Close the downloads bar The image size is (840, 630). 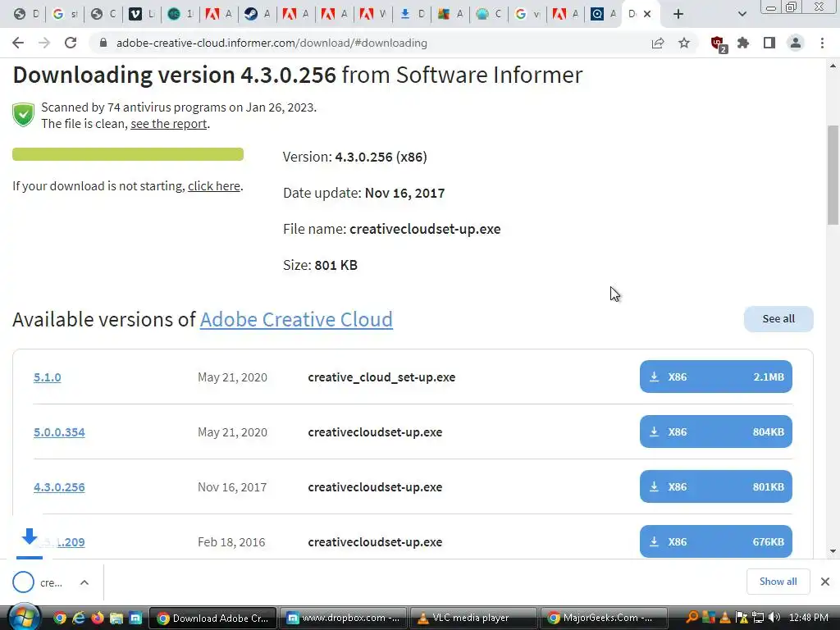coord(825,582)
